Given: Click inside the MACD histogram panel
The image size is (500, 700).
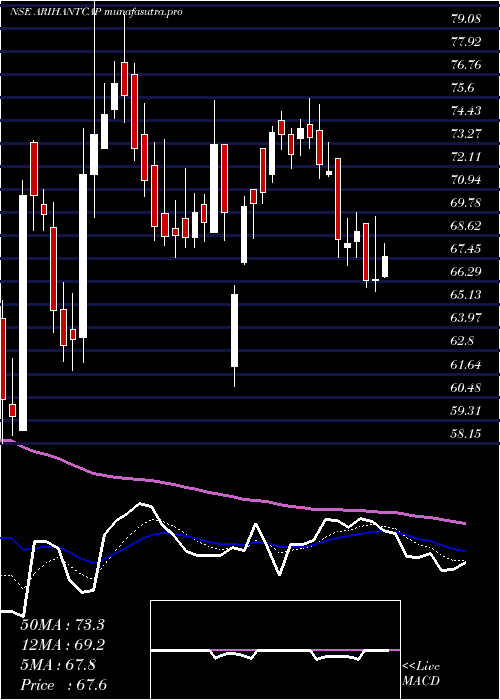Looking at the screenshot, I should point(275,650).
